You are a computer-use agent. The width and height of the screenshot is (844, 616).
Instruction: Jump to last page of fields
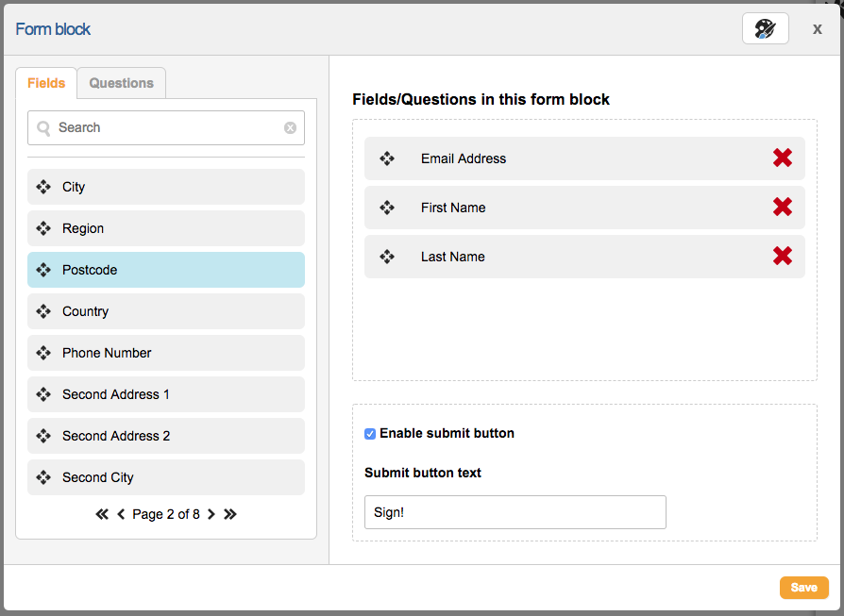229,514
